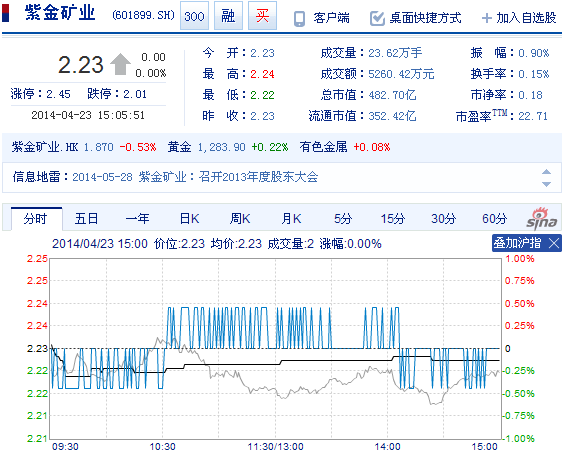
Task: Click the 300 index badge button
Action: (x=194, y=16)
